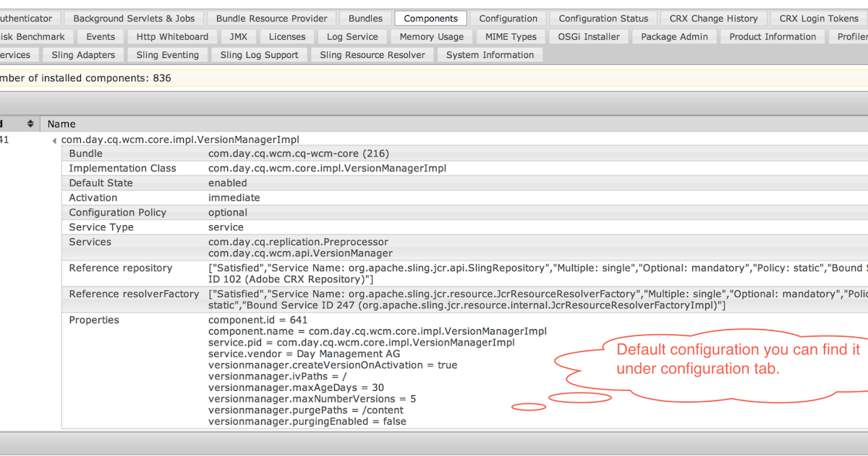Open the MIME Types tab
Screen dimensions: 868x456
click(x=511, y=36)
